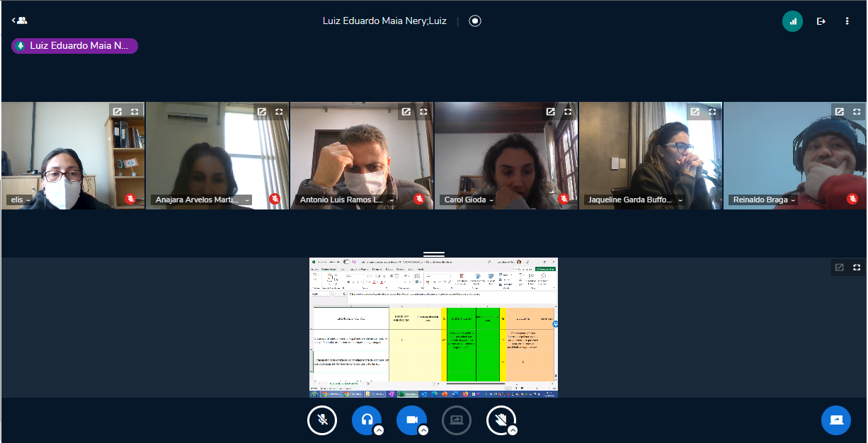Screen dimensions: 868x443
Task: Click the Luiz Eduardo Maia talking indicator
Action: pyautogui.click(x=74, y=46)
